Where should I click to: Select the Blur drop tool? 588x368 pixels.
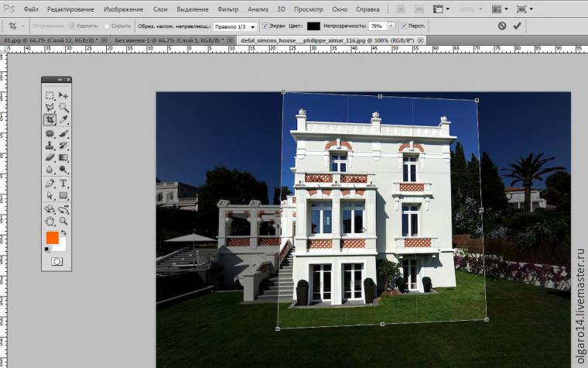(50, 170)
